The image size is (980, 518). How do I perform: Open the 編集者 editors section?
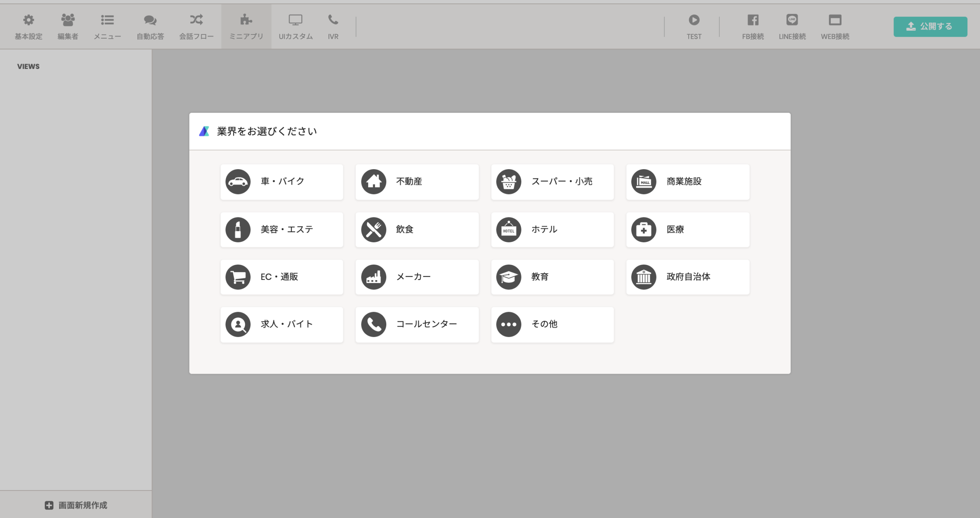[68, 27]
